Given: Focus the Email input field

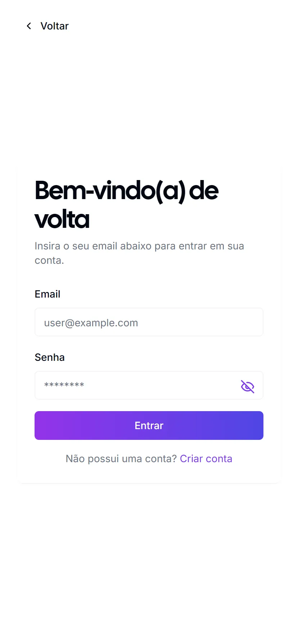Looking at the screenshot, I should coord(149,322).
